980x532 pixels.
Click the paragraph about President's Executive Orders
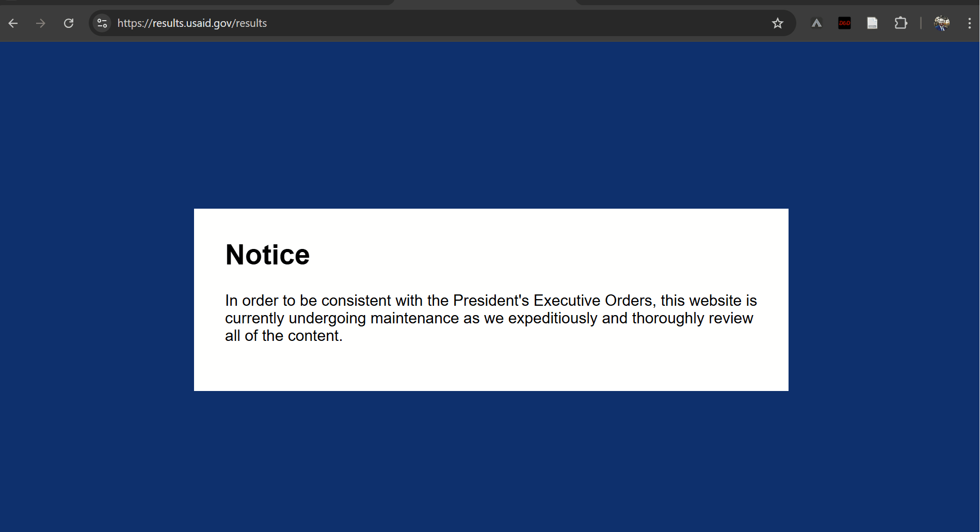point(491,318)
